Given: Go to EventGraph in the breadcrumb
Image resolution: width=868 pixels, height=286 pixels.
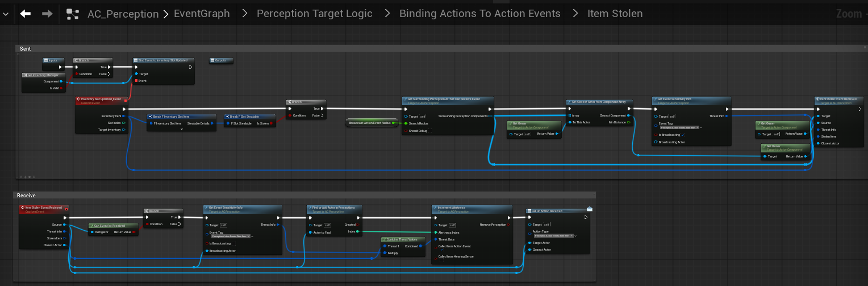Looking at the screenshot, I should point(202,14).
